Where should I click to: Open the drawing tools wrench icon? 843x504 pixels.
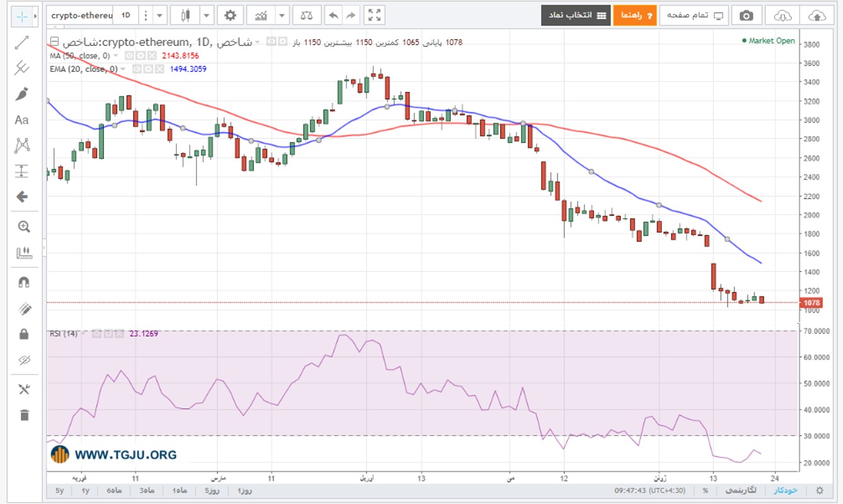[24, 389]
